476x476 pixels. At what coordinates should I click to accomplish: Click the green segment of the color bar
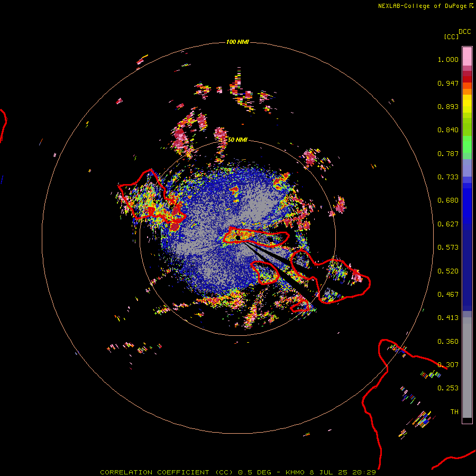coord(467,144)
